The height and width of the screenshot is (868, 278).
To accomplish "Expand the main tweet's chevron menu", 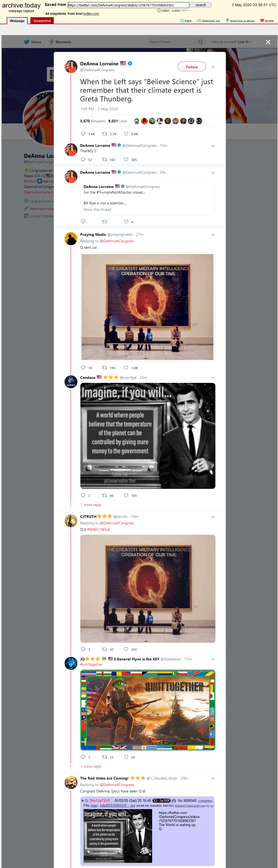I will coord(213,67).
